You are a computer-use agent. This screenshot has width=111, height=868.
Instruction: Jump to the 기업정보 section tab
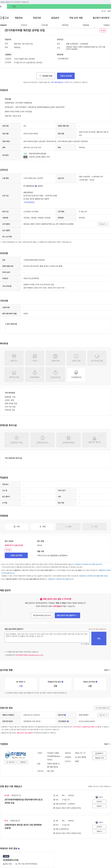[106, 25]
